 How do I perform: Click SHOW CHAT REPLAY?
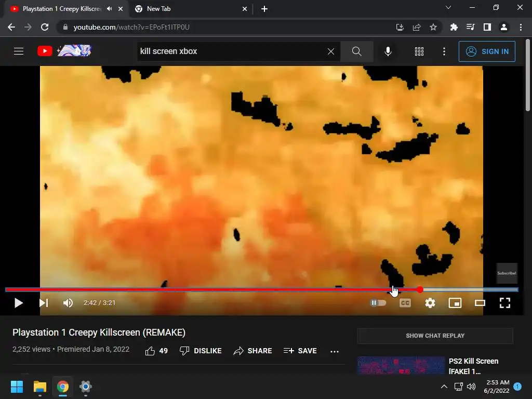[x=435, y=336]
